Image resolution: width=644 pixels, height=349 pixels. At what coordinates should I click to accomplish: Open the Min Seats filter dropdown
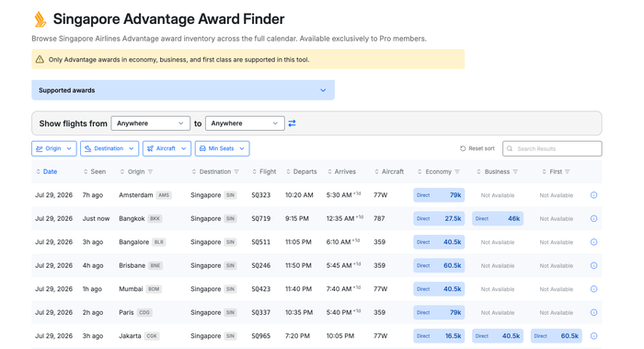click(223, 148)
